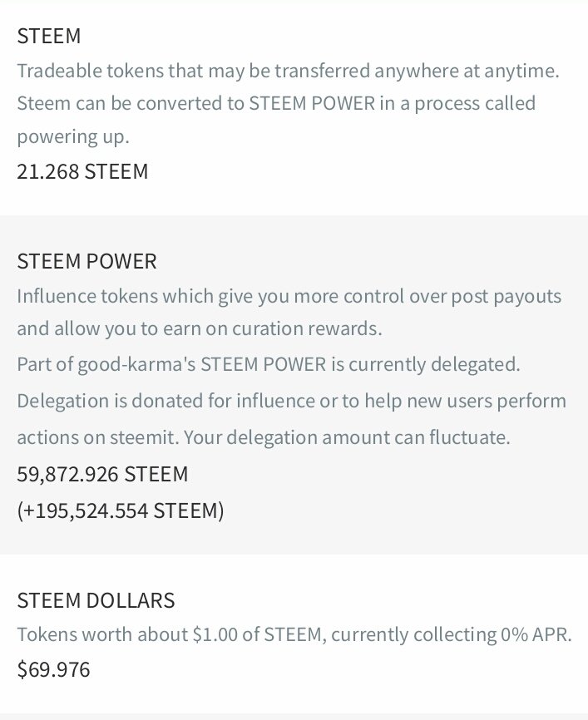Select the STEEM POWER section heading
The width and height of the screenshot is (588, 720).
pyautogui.click(x=86, y=261)
